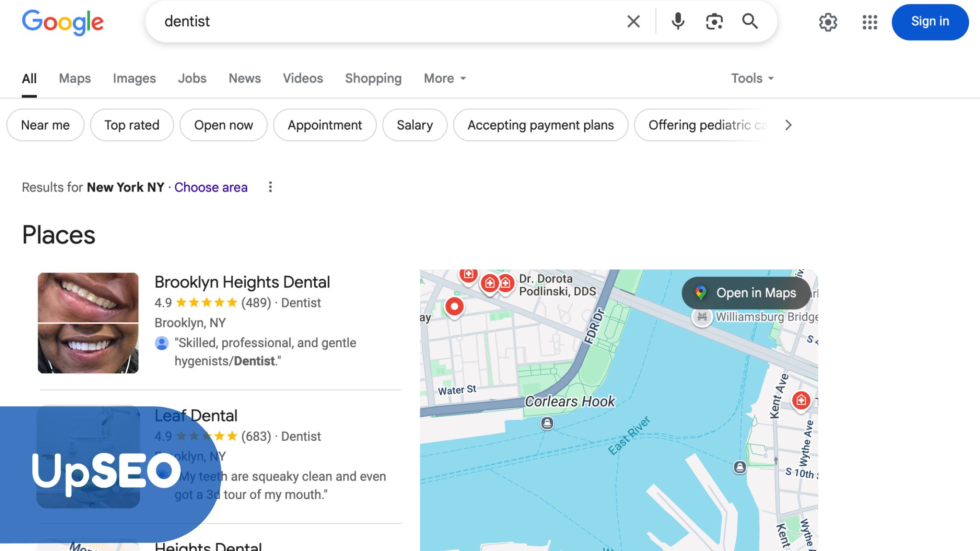This screenshot has width=980, height=551.
Task: Open the Brooklyn Heights Dental smile photo
Action: point(88,323)
